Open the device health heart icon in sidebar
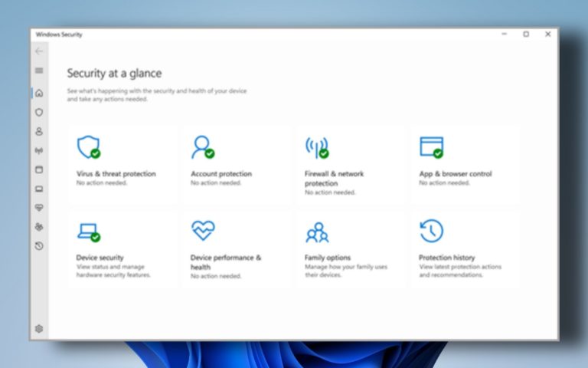The height and width of the screenshot is (368, 588). [x=39, y=208]
